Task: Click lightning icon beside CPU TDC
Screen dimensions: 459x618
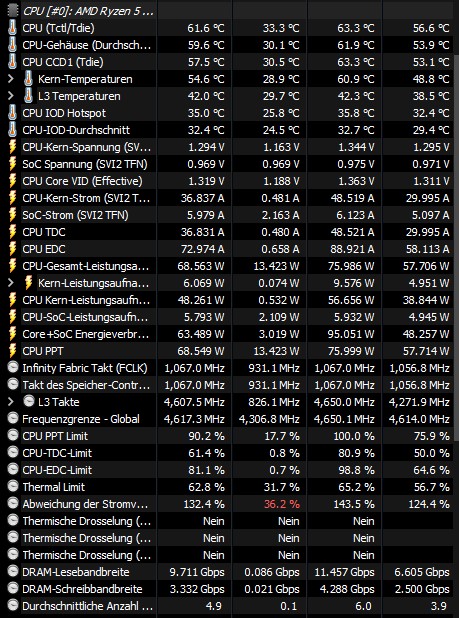Action: point(13,232)
